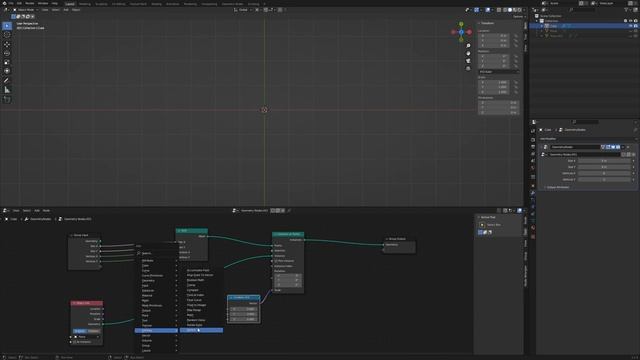Click the pin icon beside node tree name
Image resolution: width=640 pixels, height=360 pixels.
(289, 211)
